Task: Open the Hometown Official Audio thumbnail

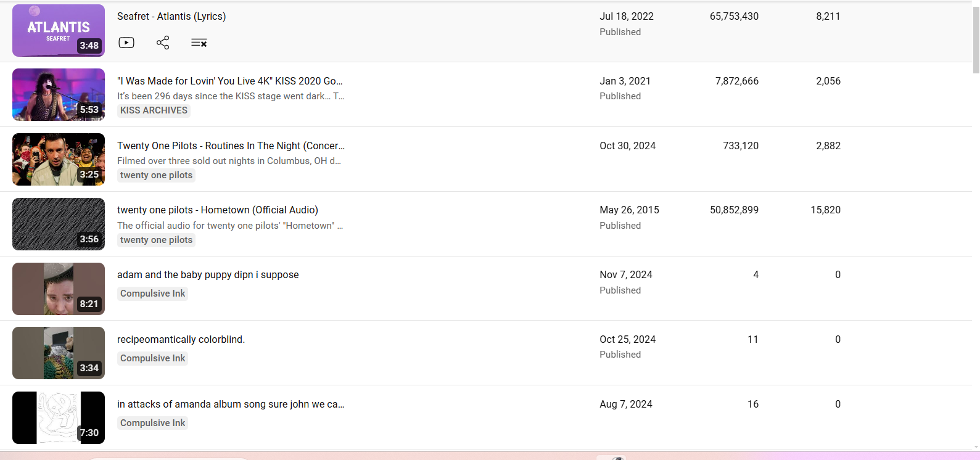Action: tap(59, 224)
